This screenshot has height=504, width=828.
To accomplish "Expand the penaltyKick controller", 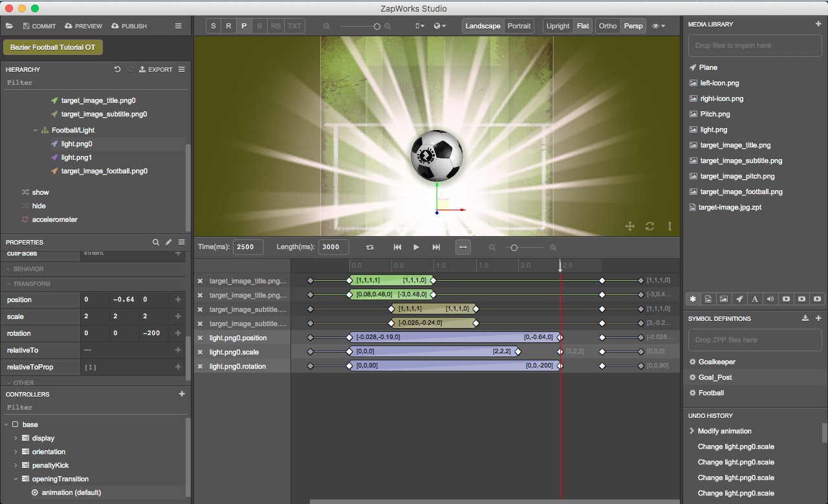I will click(x=15, y=465).
